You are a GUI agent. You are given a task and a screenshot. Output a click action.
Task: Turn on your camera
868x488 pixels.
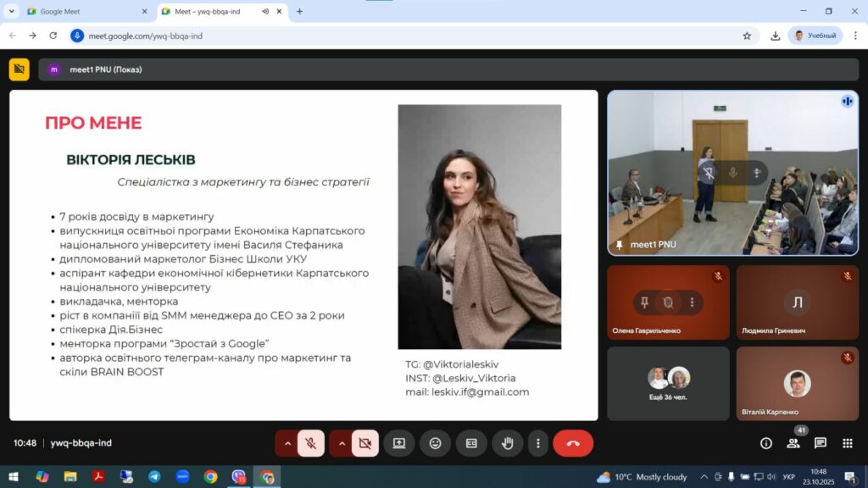pyautogui.click(x=365, y=443)
